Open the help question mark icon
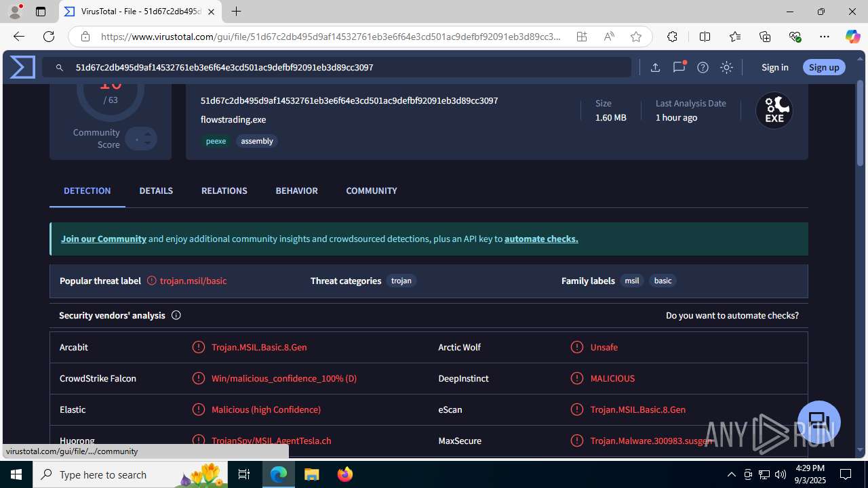 [x=703, y=67]
